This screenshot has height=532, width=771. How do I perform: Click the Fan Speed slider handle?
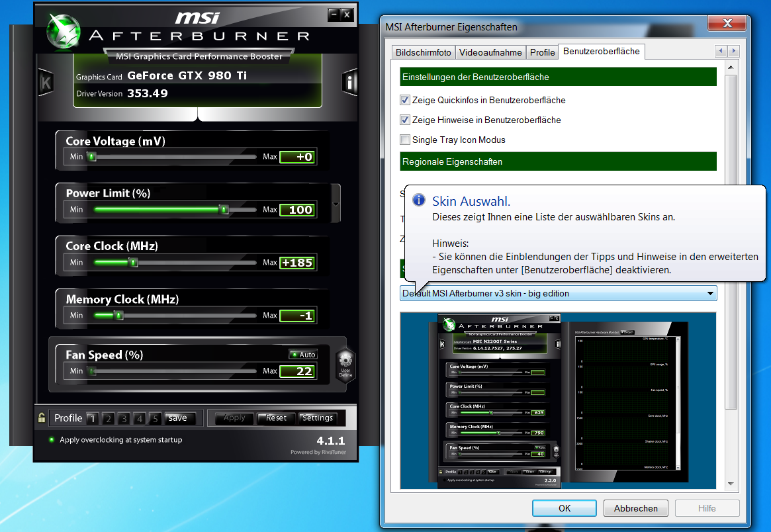click(x=92, y=371)
